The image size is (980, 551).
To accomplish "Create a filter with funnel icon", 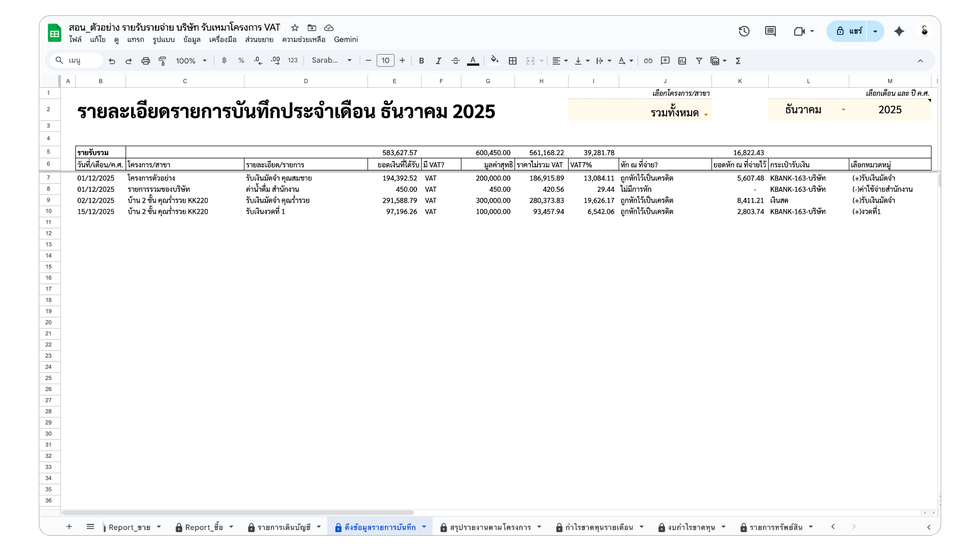I will (699, 61).
